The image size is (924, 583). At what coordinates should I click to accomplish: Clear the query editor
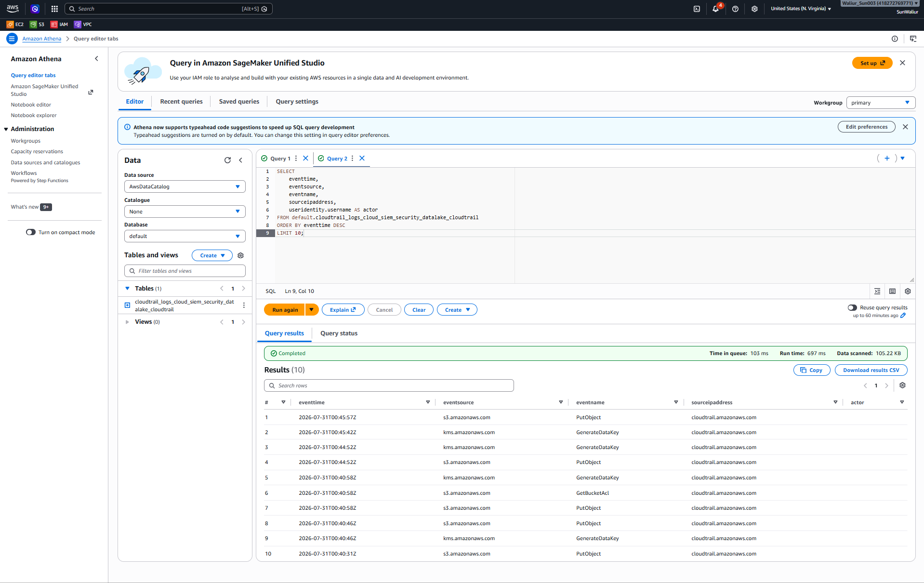(419, 310)
